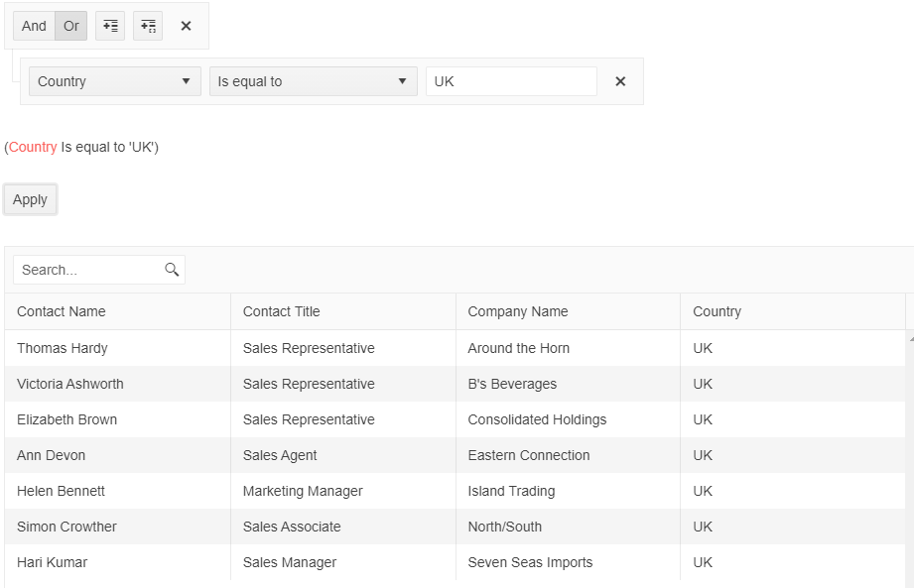Delete the Country filter expression row
The height and width of the screenshot is (588, 914).
(x=620, y=81)
